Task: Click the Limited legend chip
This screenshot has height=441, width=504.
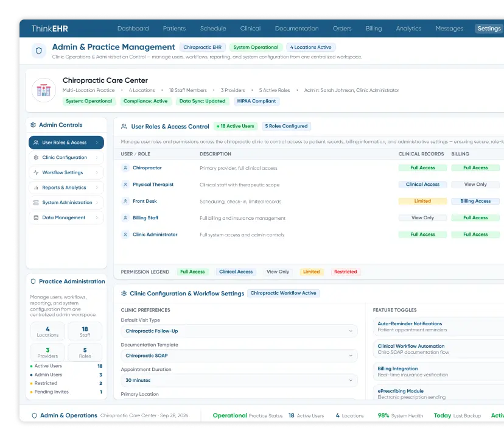Action: tap(312, 272)
